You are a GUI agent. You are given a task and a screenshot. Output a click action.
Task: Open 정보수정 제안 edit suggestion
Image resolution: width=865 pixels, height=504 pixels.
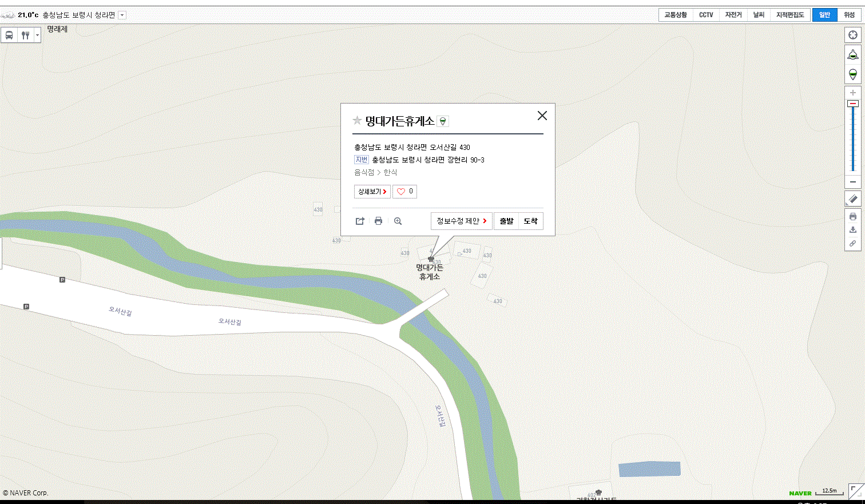(x=462, y=221)
